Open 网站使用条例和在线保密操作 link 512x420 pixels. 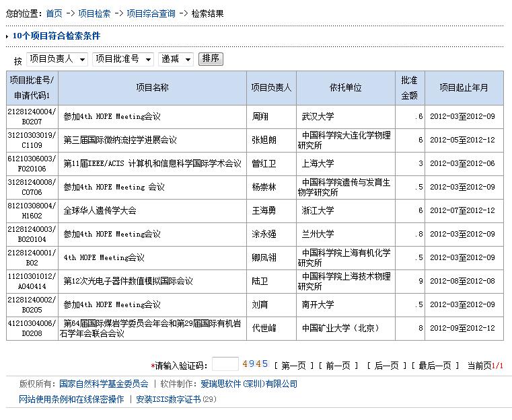[x=71, y=399]
